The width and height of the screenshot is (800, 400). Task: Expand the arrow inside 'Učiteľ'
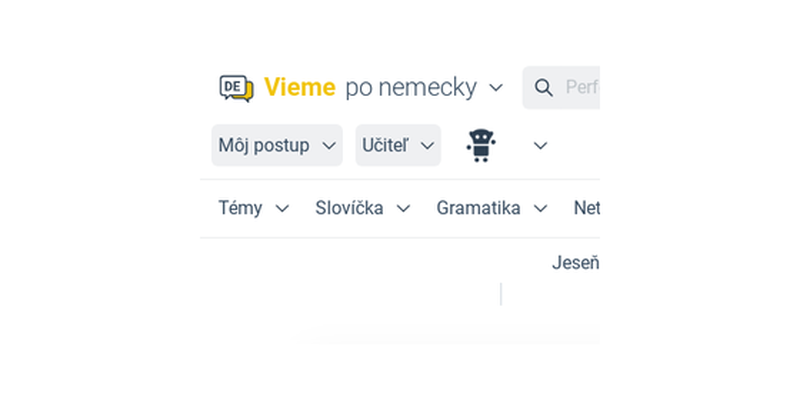428,146
